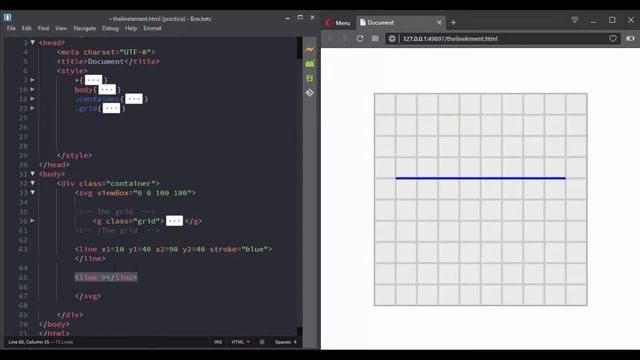Click the closing </svg> tag line
This screenshot has height=360, width=640.
pyautogui.click(x=88, y=296)
